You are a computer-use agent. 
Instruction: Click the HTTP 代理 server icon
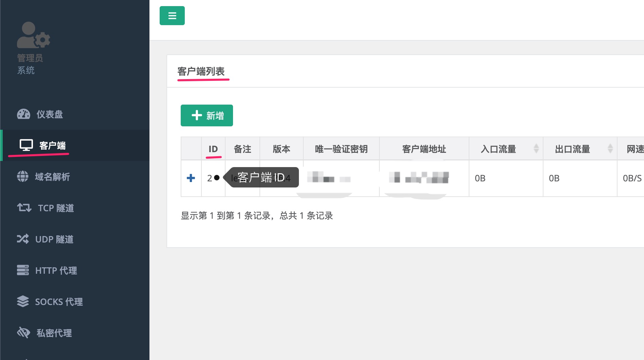(x=23, y=270)
